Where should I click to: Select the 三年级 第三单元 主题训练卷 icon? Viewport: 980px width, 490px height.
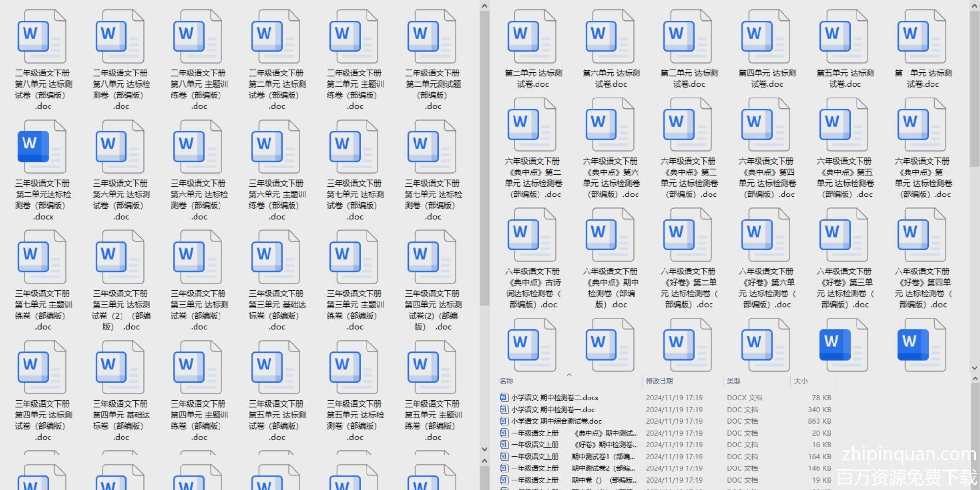pyautogui.click(x=354, y=257)
